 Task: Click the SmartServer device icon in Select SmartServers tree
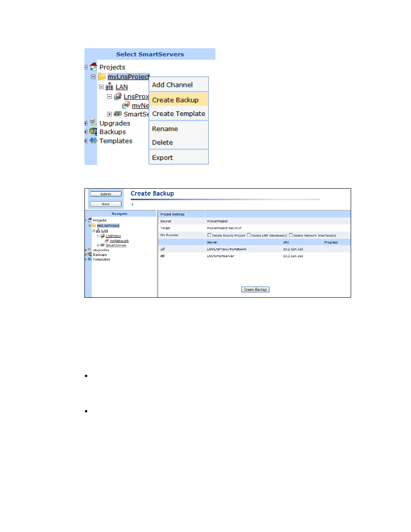coord(118,114)
